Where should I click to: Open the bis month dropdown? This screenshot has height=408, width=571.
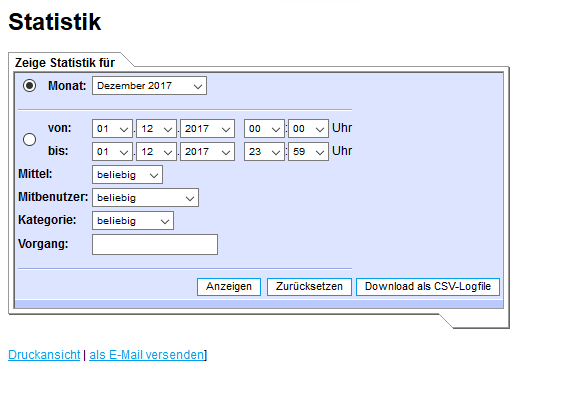point(156,152)
